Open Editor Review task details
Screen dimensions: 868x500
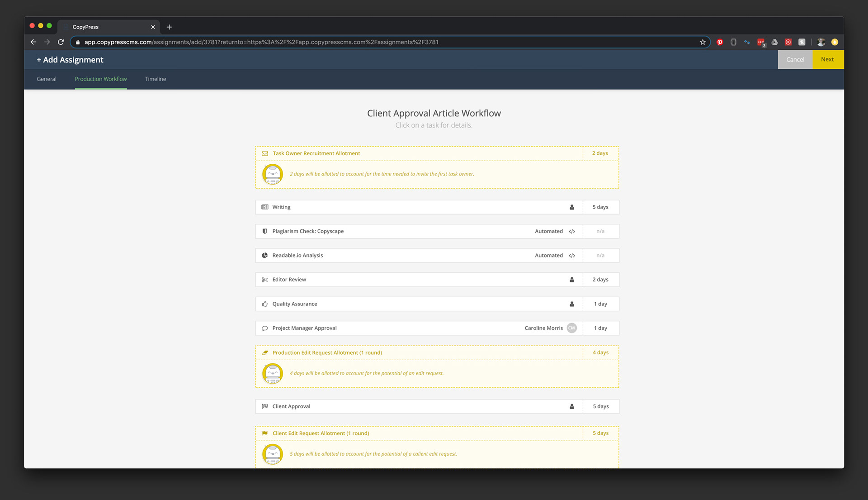tap(437, 280)
